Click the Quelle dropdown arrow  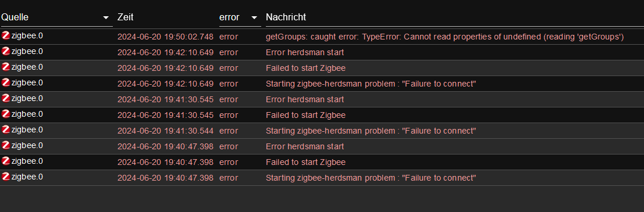coord(106,17)
